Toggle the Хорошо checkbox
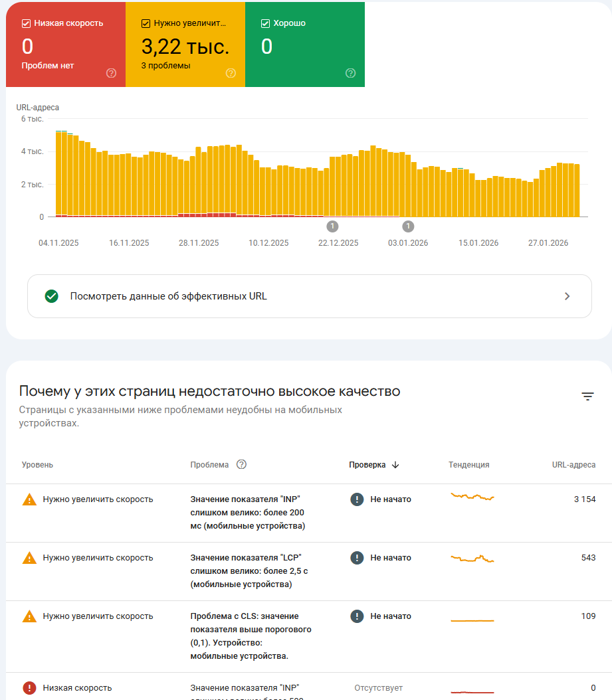The height and width of the screenshot is (700, 612). click(266, 23)
